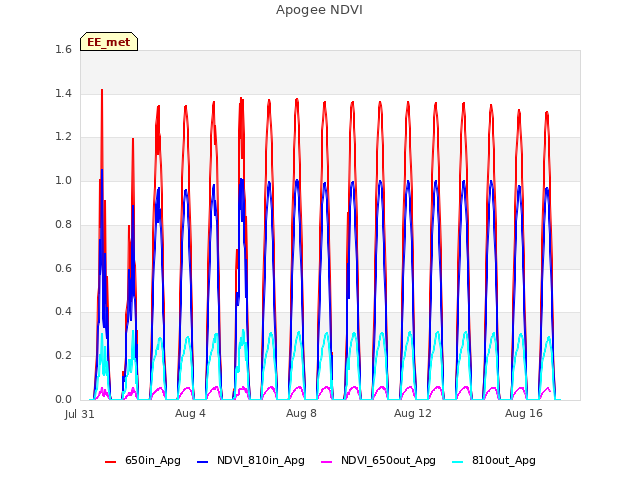Toggle the 650in_Apg series label
640x480 pixels.
pos(153,460)
